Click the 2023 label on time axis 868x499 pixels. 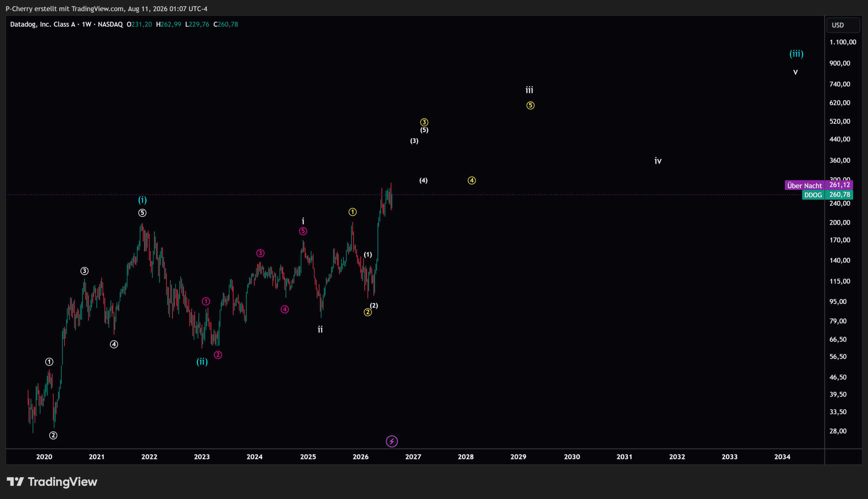coord(202,457)
